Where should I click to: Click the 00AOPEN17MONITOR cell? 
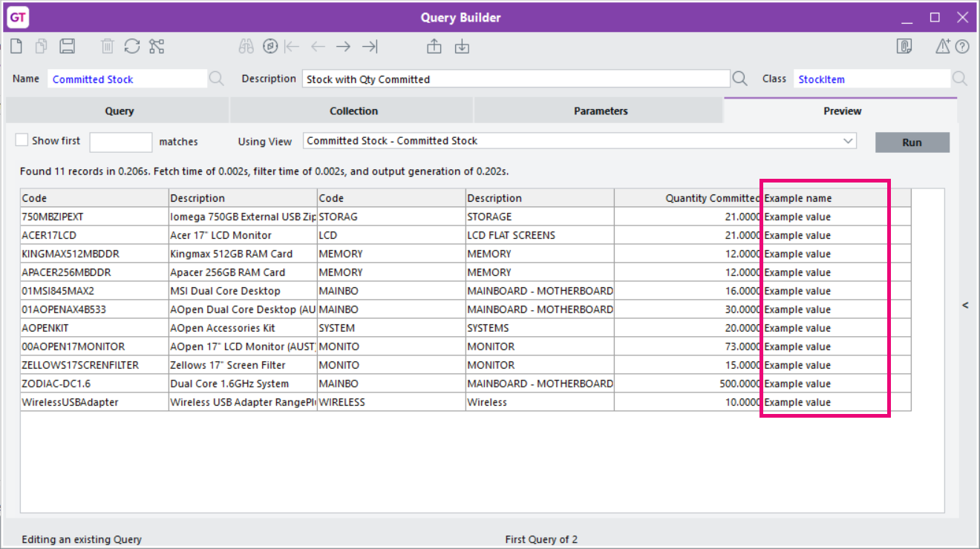[94, 346]
